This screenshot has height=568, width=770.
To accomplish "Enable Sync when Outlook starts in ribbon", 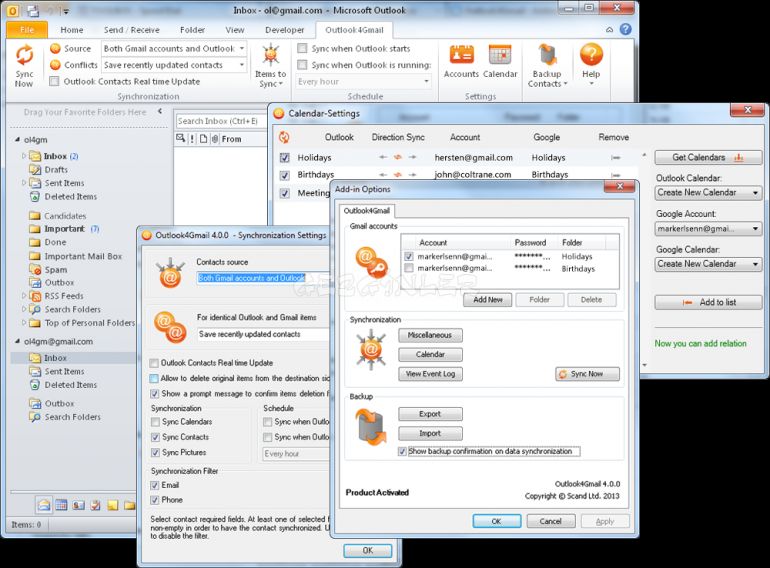I will [302, 48].
